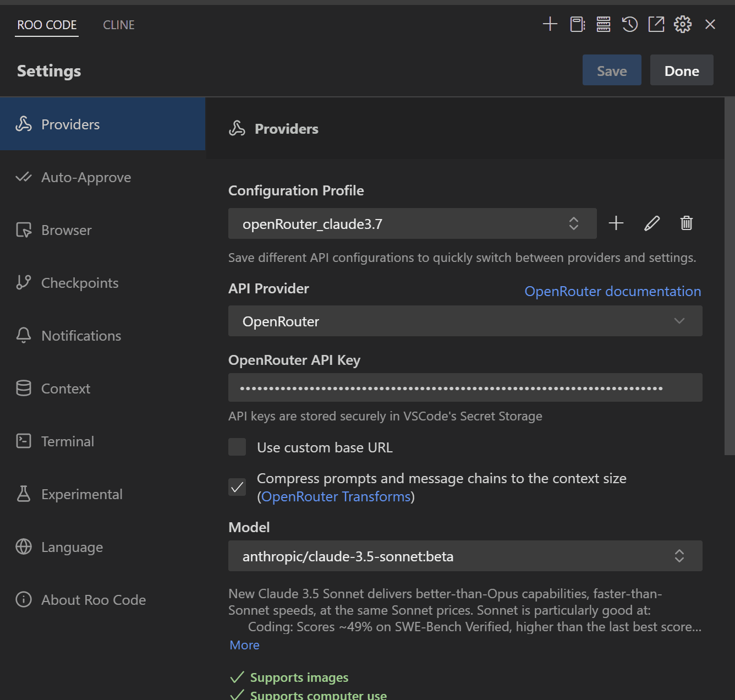
Task: Open OpenRouter documentation link
Action: click(613, 291)
